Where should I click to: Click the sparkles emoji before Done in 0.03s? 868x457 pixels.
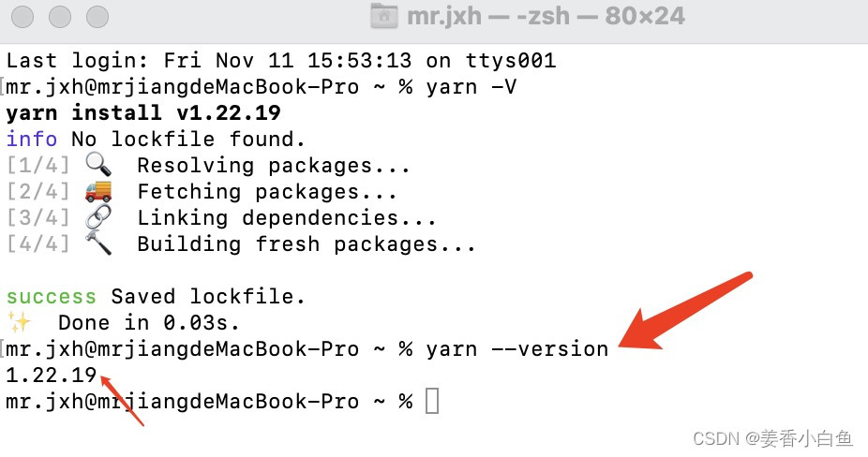20,322
